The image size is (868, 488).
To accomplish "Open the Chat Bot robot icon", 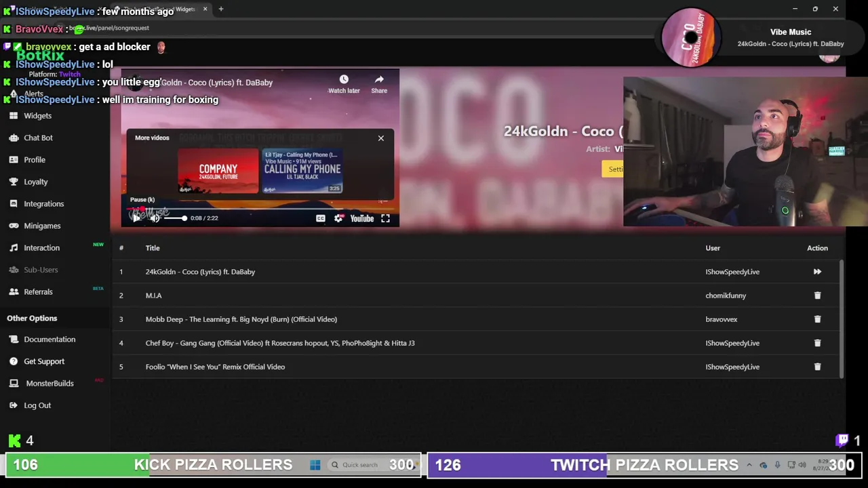I will [x=14, y=138].
